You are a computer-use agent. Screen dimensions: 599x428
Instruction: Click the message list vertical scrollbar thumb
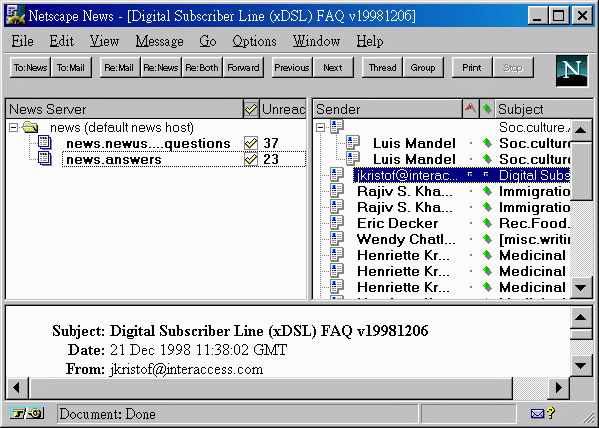point(581,170)
